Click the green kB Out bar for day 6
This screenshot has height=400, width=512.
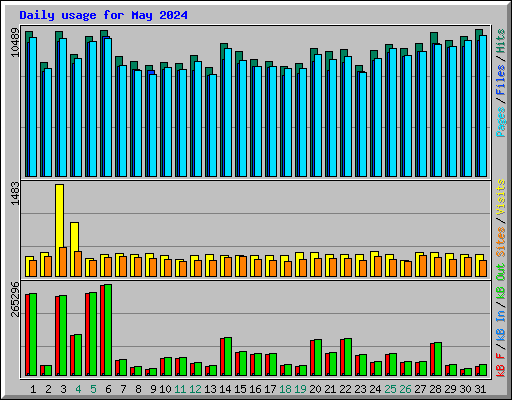[x=108, y=330]
